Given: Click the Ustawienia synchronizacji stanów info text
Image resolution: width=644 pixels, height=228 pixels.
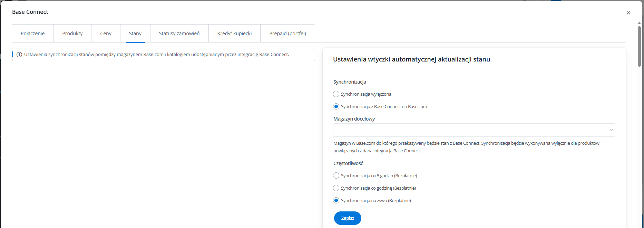Looking at the screenshot, I should coord(157,55).
